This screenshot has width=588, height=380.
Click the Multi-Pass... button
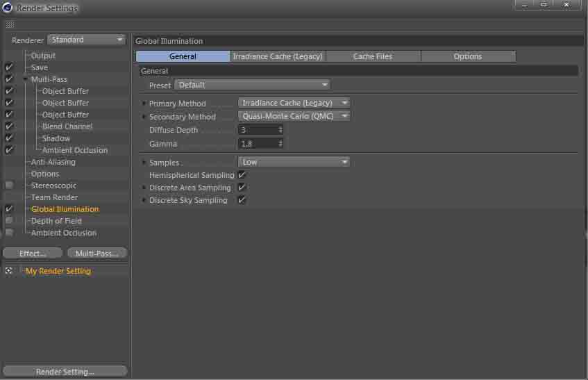coord(97,253)
